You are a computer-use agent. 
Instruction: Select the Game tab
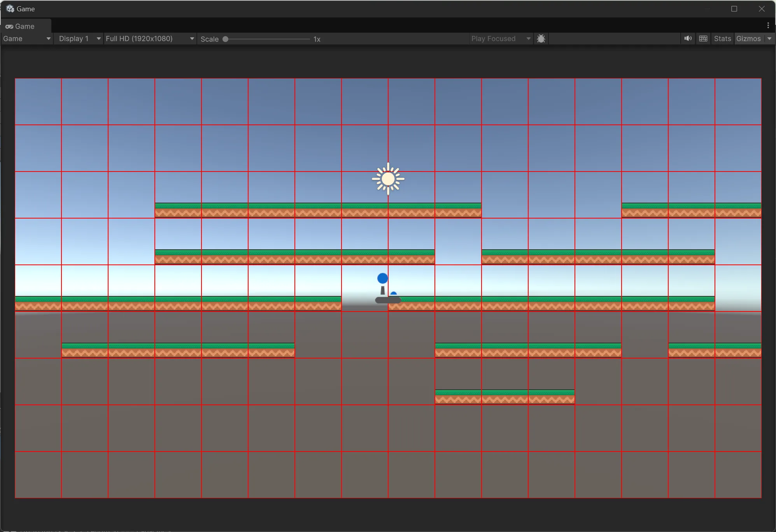(25, 26)
